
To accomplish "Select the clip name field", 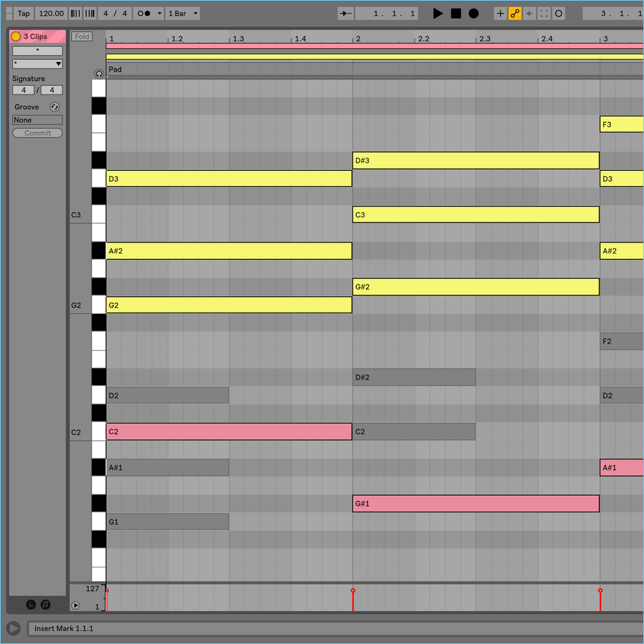I will 37,50.
